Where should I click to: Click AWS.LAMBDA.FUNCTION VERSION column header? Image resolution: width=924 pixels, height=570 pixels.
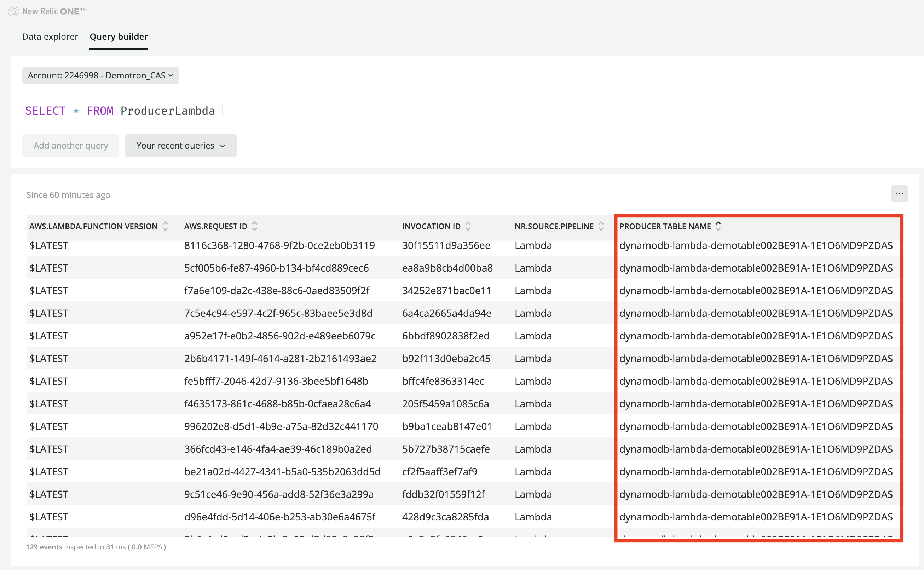(x=93, y=226)
